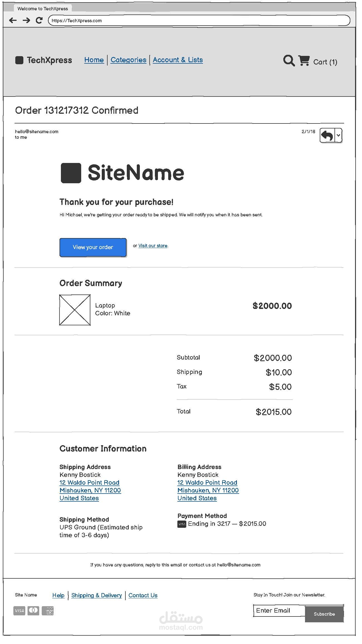
Task: Focus the Enter Email field
Action: [x=279, y=611]
